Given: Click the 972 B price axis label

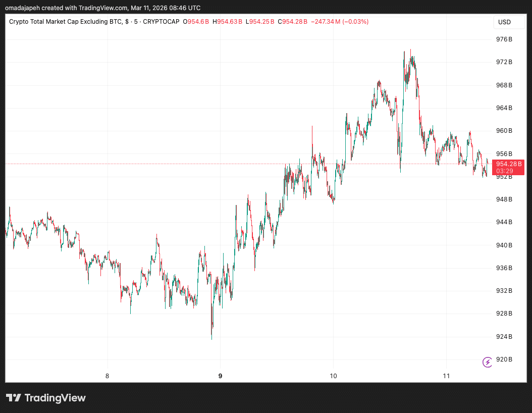Looking at the screenshot, I should 504,62.
